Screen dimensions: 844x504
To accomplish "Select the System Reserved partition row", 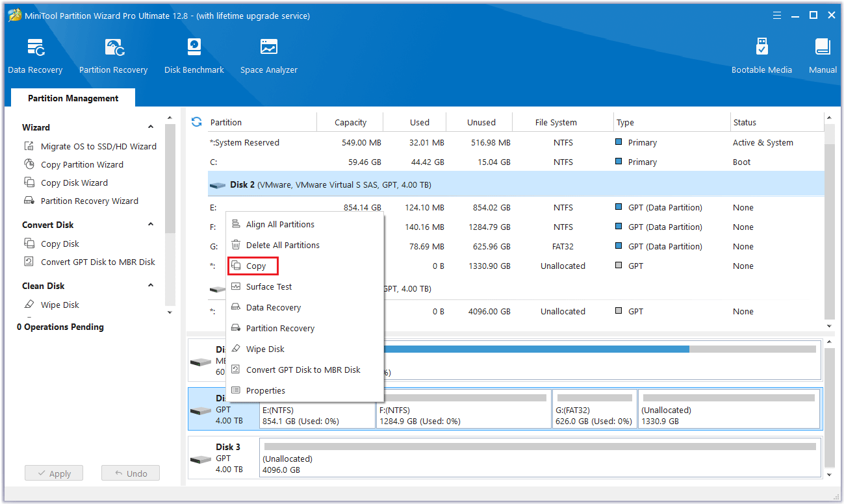I will click(x=516, y=142).
